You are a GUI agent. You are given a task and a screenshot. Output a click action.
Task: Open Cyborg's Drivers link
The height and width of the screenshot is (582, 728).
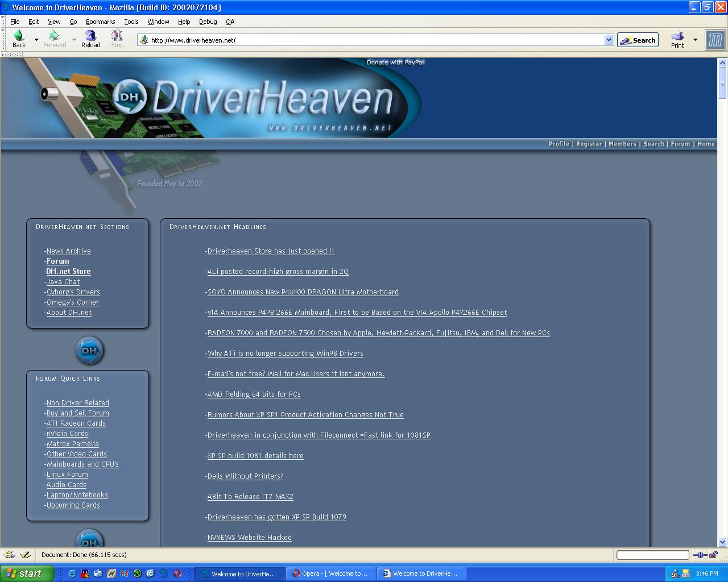coord(73,292)
